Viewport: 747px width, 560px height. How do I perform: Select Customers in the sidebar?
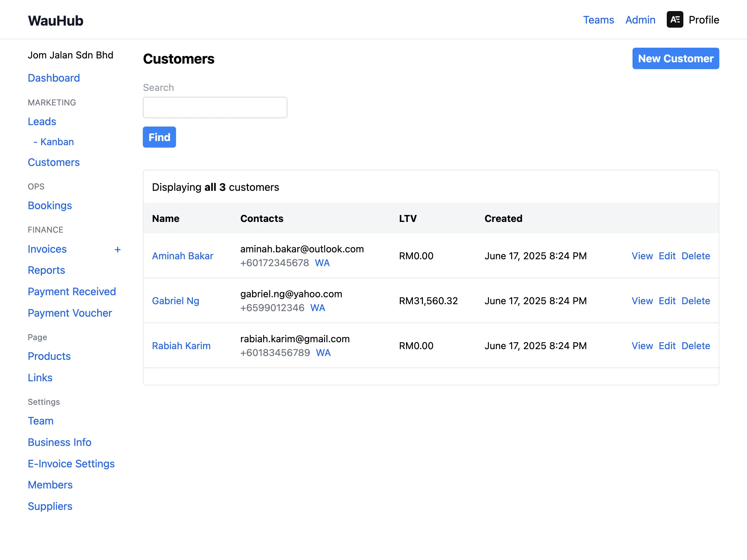(x=54, y=162)
